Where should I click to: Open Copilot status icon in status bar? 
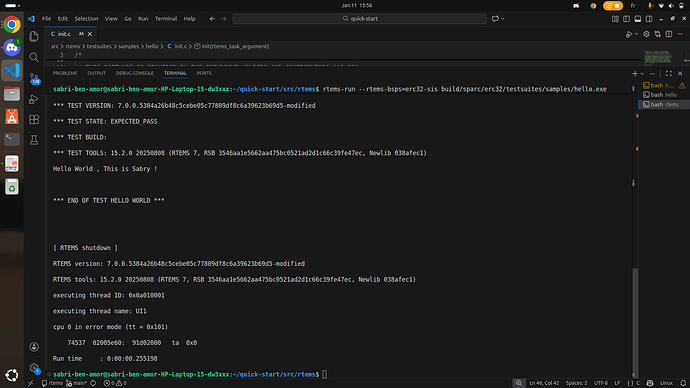coord(650,383)
